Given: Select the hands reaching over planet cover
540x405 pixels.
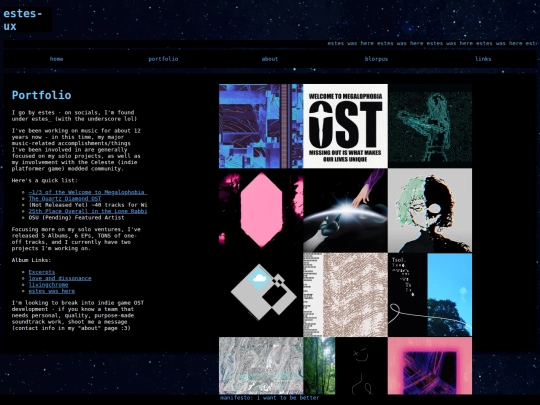Looking at the screenshot, I should tap(345, 210).
